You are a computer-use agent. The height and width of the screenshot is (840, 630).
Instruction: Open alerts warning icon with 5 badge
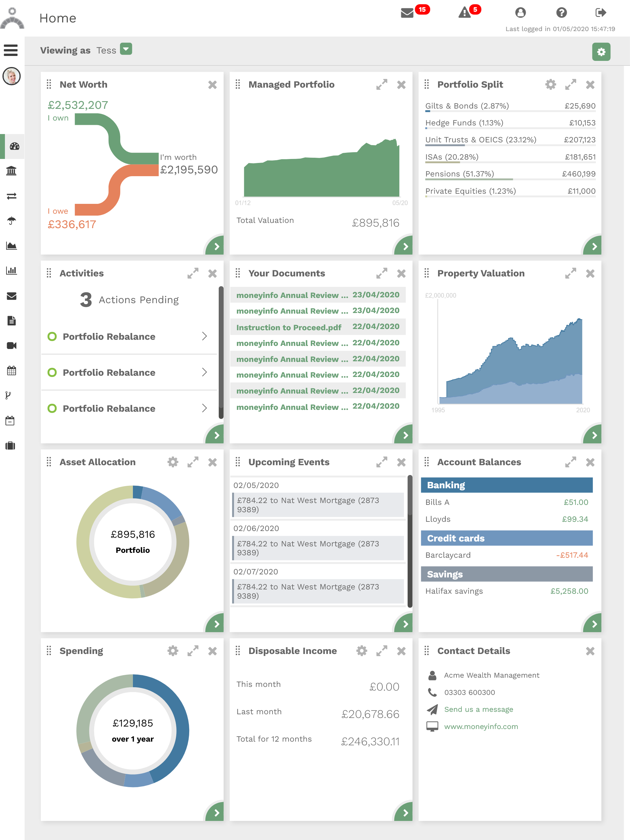[x=464, y=13]
